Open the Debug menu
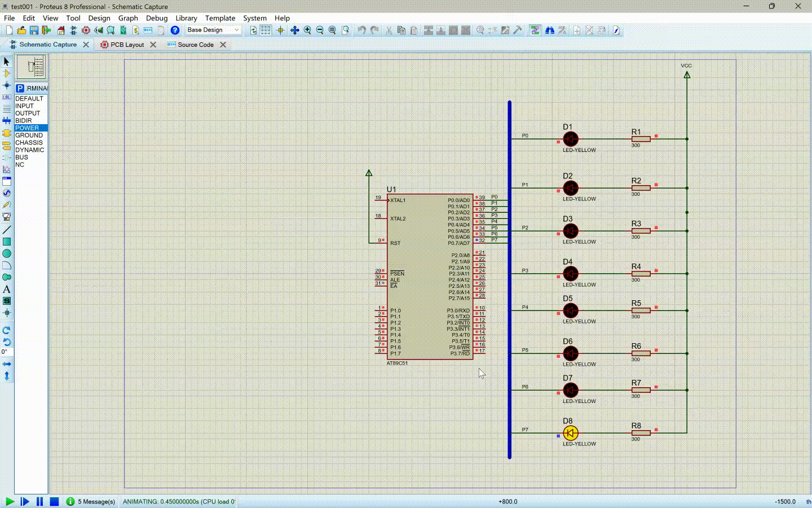 point(157,18)
